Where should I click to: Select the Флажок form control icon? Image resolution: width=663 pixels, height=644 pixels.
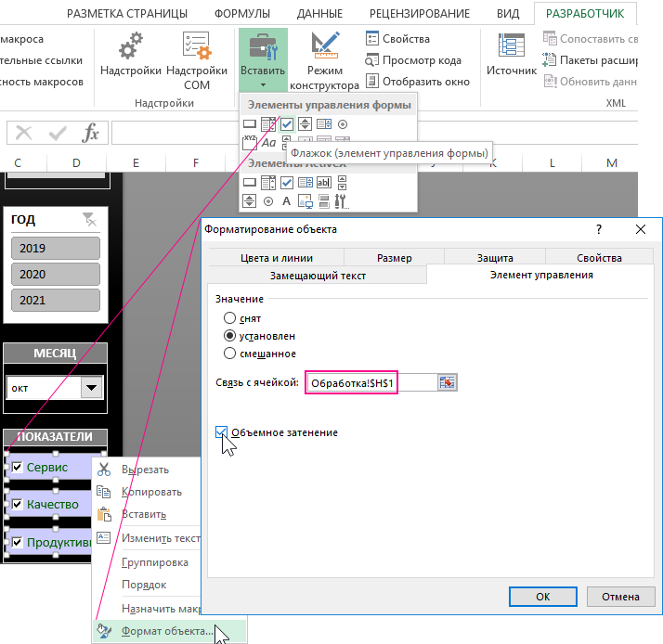point(287,123)
